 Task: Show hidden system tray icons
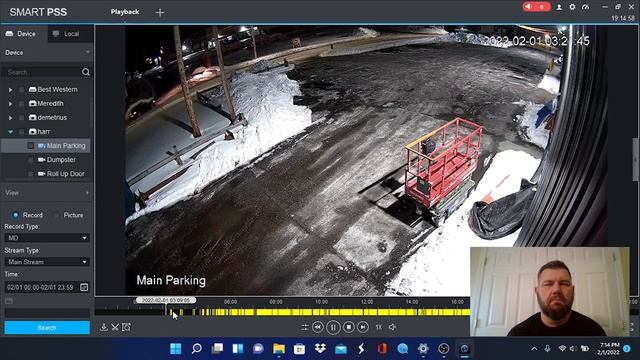point(534,349)
